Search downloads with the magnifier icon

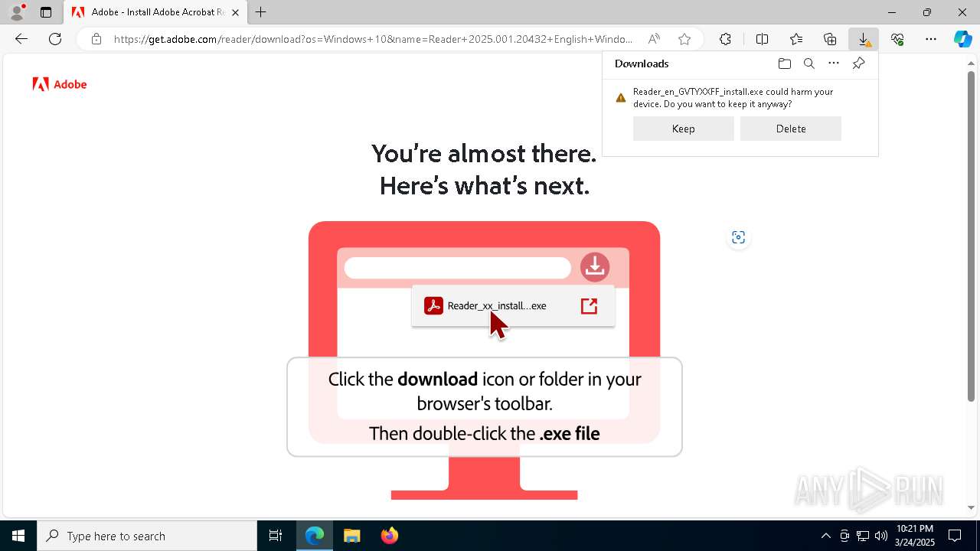point(808,64)
